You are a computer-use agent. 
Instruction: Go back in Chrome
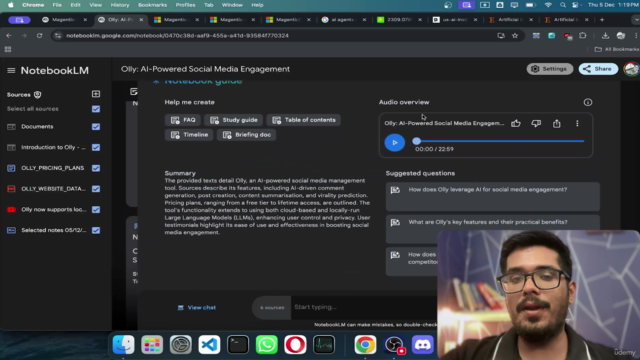coord(9,36)
